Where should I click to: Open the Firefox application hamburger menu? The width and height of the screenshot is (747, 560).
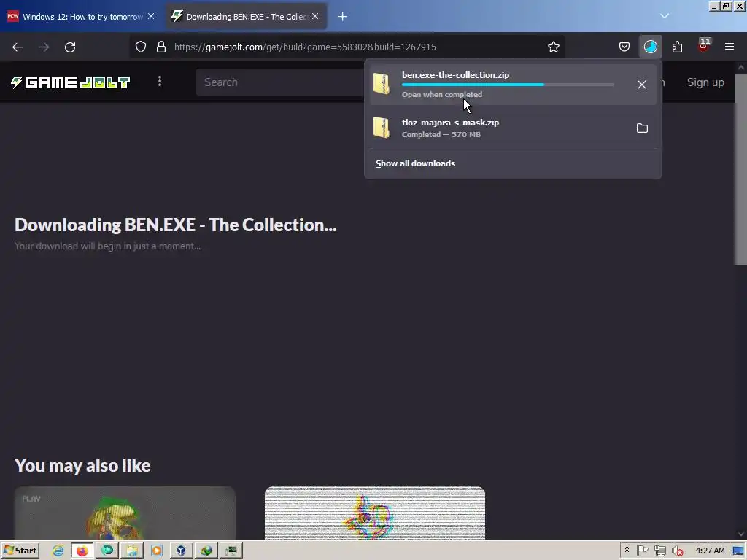tap(729, 47)
